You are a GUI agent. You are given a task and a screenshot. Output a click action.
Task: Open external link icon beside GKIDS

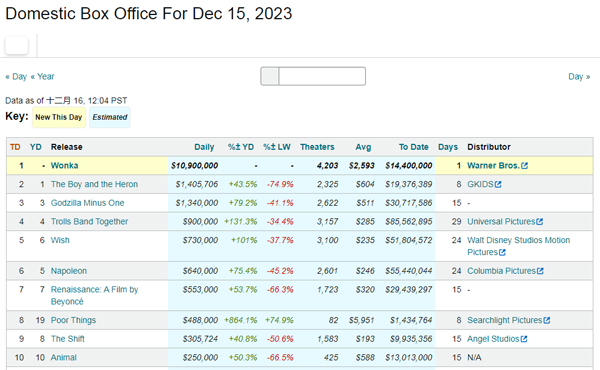[x=498, y=184]
